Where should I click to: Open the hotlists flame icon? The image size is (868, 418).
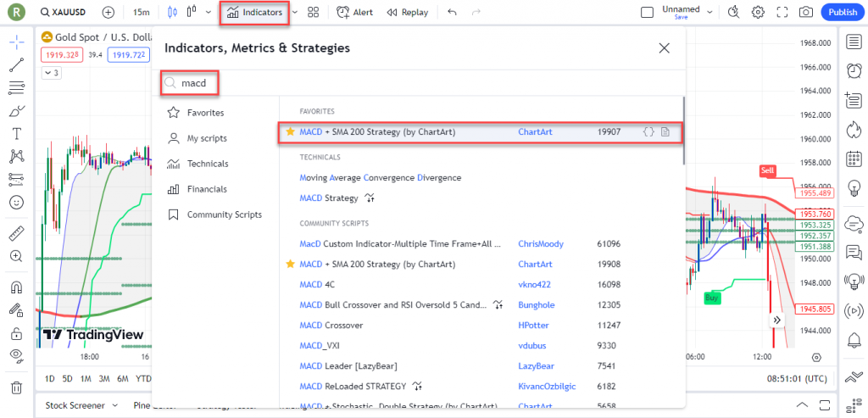click(854, 130)
